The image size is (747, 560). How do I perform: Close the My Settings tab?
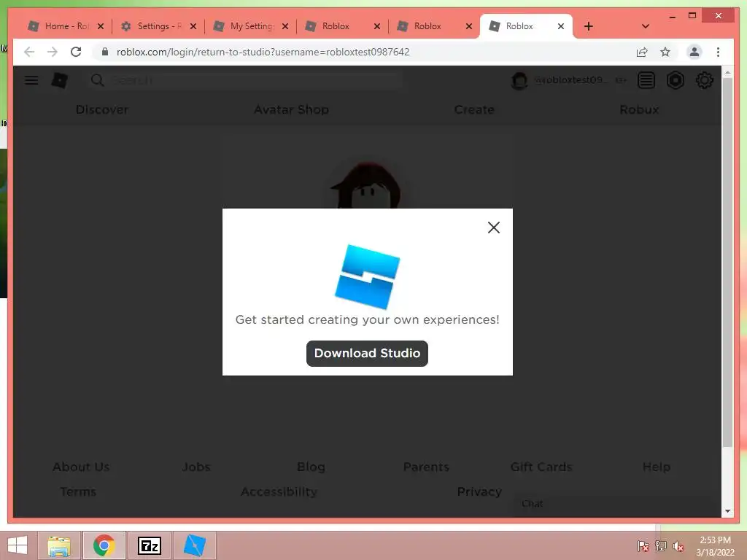(285, 27)
